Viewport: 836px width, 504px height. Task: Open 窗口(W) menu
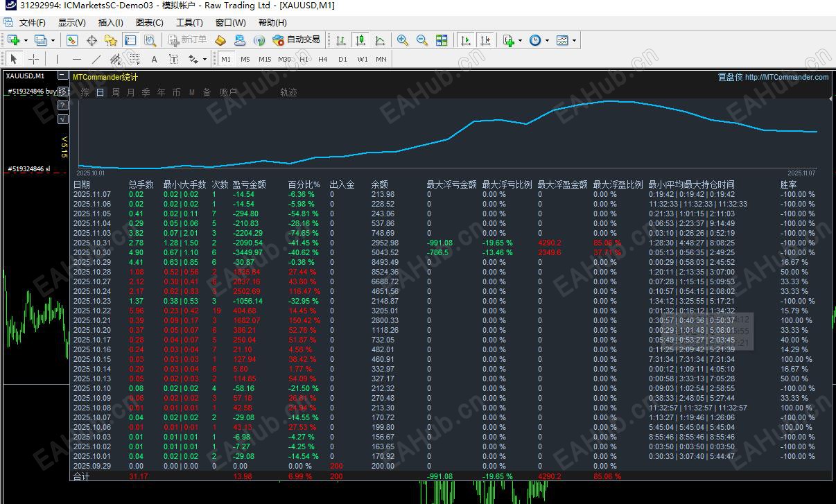click(230, 23)
